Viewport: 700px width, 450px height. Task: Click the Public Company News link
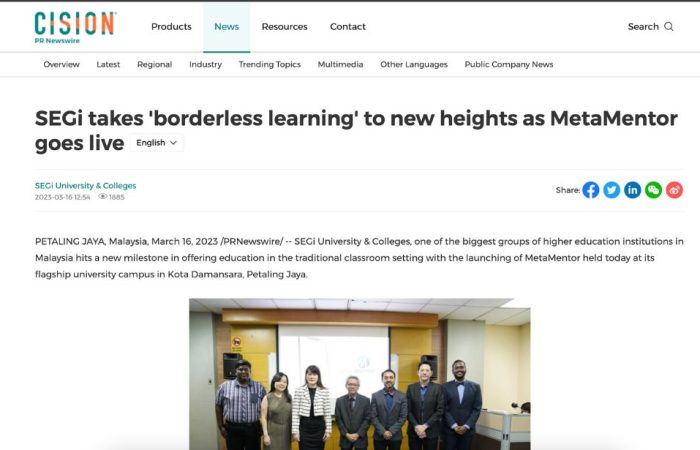click(509, 65)
